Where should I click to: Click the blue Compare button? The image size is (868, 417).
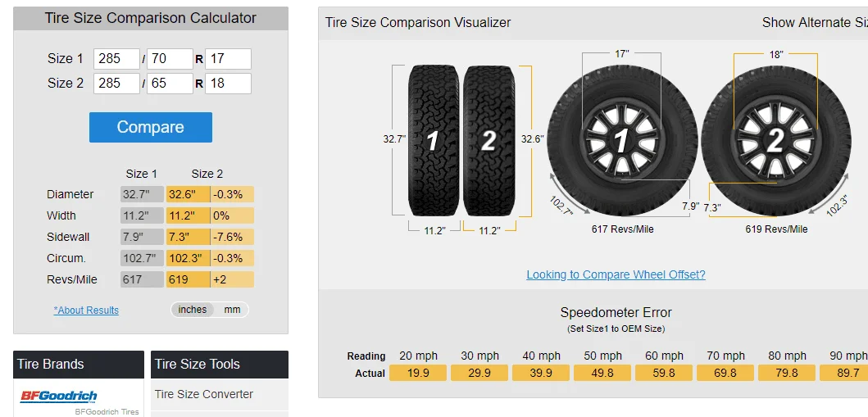click(151, 127)
